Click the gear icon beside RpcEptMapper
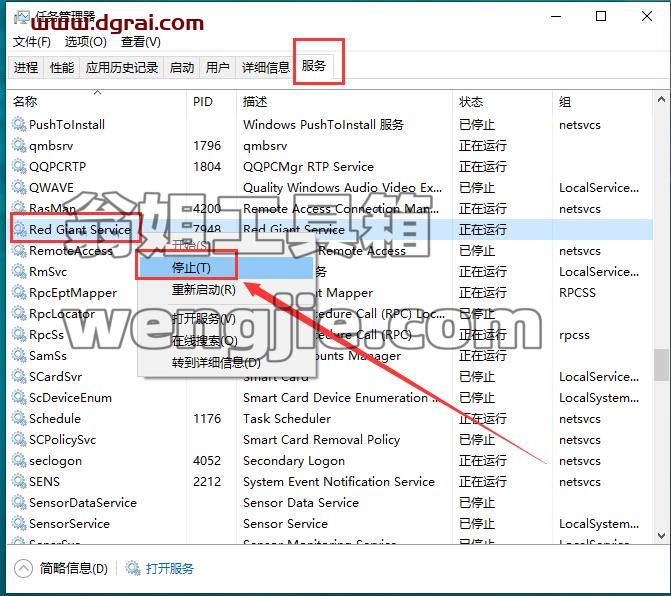The width and height of the screenshot is (671, 596). tap(19, 292)
